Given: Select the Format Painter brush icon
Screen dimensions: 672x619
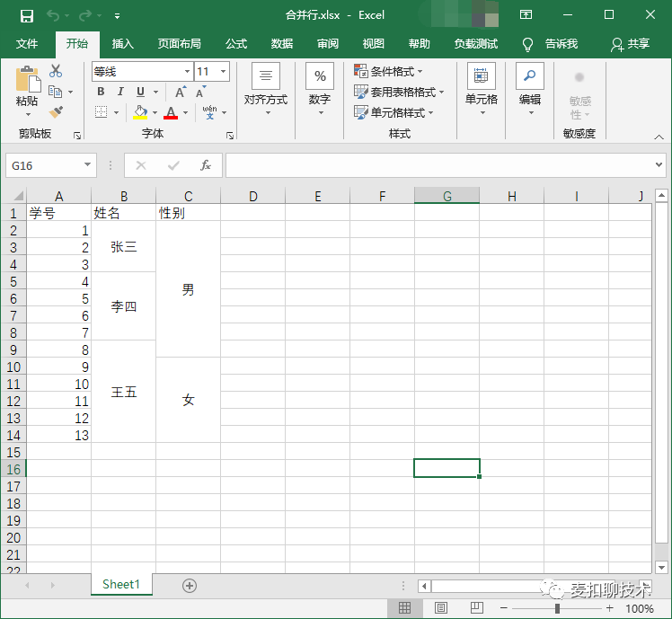Looking at the screenshot, I should pos(56,112).
